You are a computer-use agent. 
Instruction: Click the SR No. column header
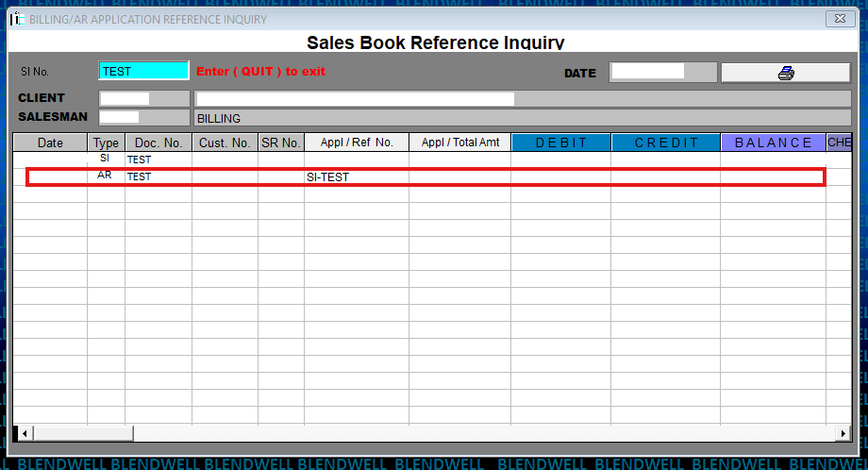[x=281, y=143]
